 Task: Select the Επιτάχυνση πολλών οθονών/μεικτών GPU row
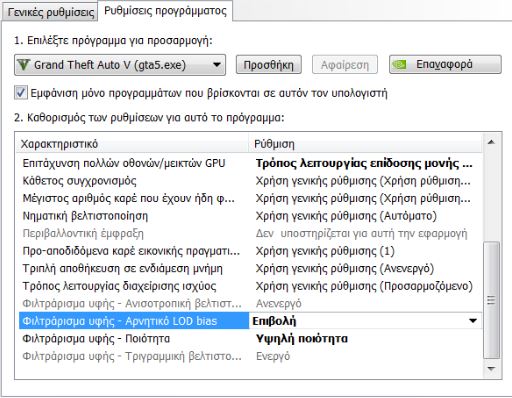click(250, 163)
